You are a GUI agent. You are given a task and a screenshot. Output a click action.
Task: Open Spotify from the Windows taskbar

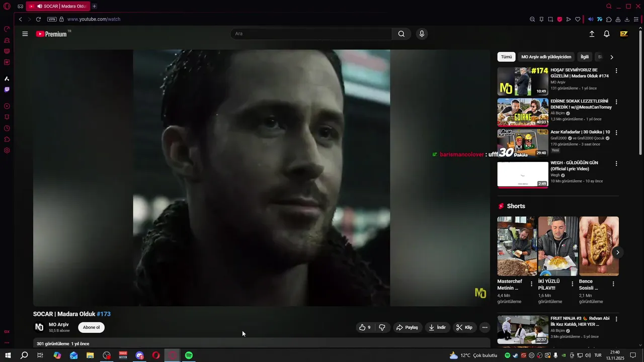pyautogui.click(x=189, y=355)
